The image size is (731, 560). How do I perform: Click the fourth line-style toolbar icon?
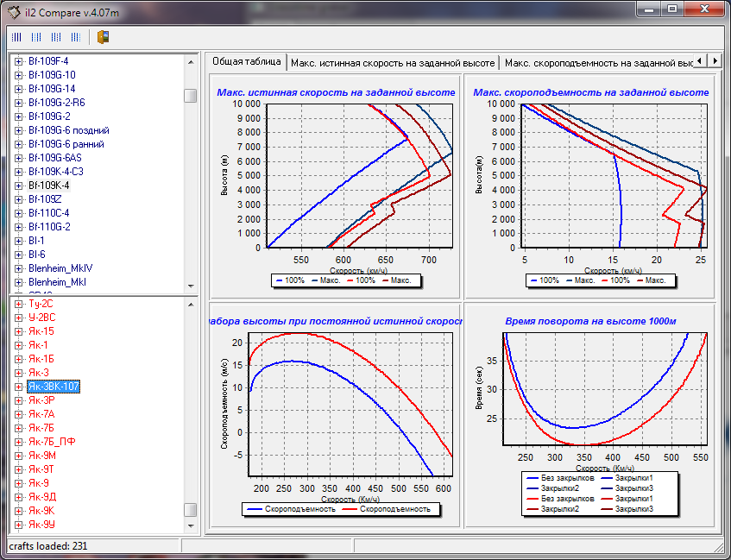pyautogui.click(x=76, y=37)
